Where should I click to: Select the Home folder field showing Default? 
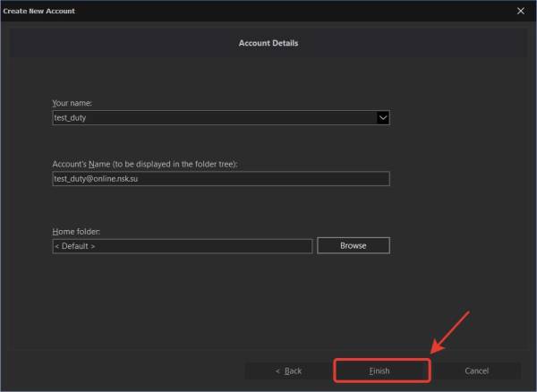tap(183, 245)
